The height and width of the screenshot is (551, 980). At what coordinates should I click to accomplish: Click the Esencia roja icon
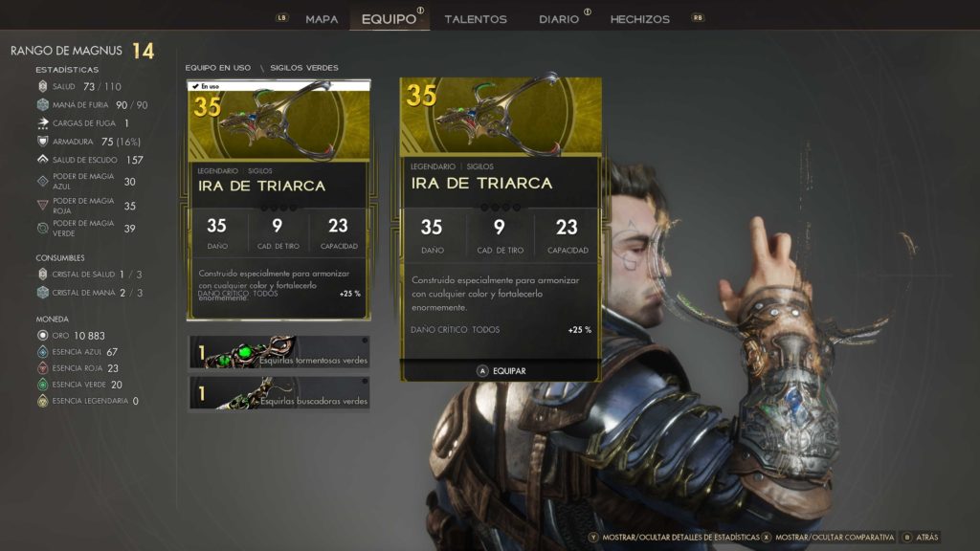point(42,368)
